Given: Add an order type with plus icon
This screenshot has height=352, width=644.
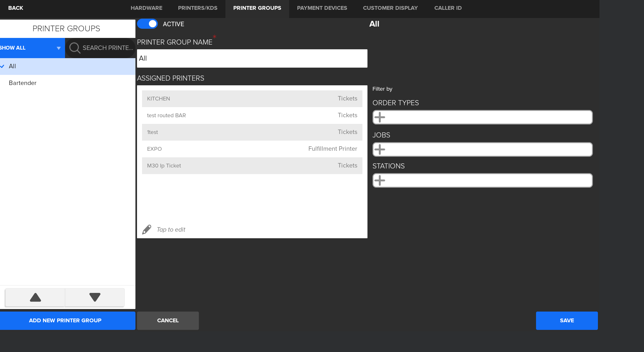Looking at the screenshot, I should click(380, 117).
